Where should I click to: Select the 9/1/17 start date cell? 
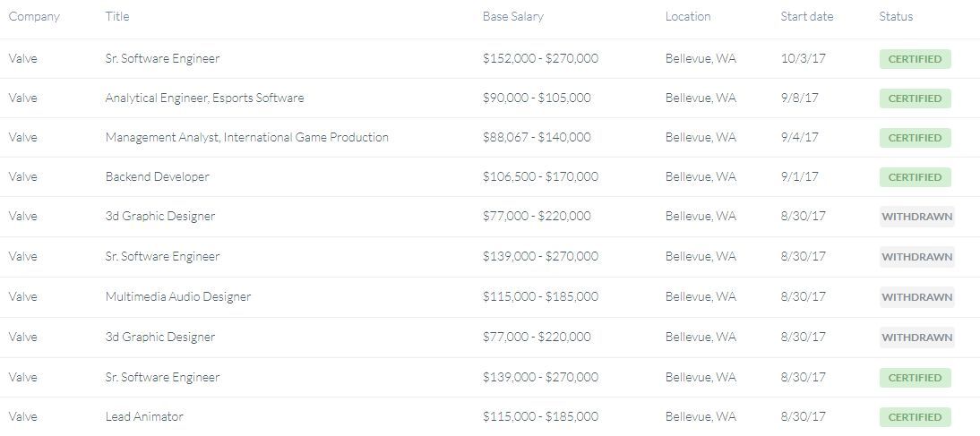(x=799, y=176)
